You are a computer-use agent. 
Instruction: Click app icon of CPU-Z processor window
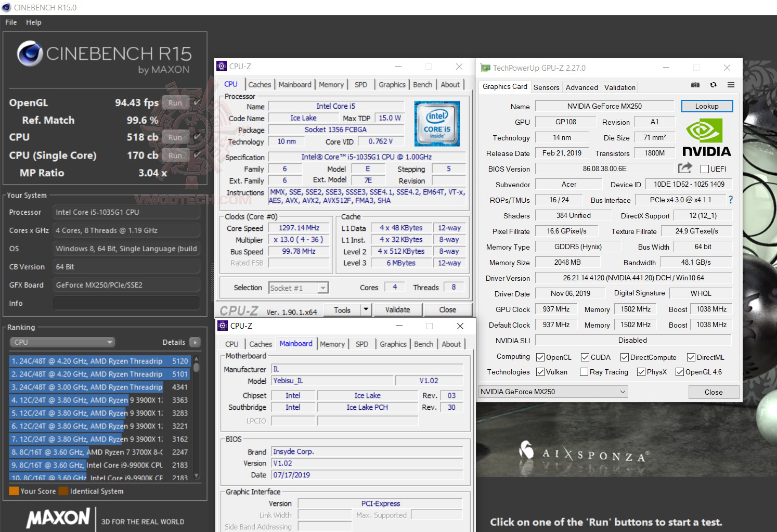point(222,66)
